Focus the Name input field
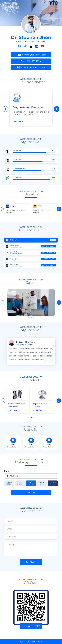 coord(31,521)
